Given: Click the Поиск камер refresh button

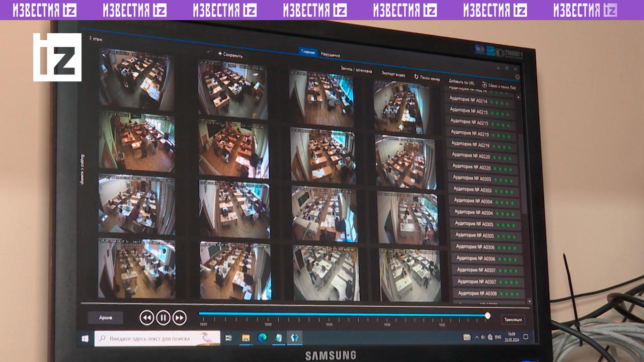Looking at the screenshot, I should [427, 78].
